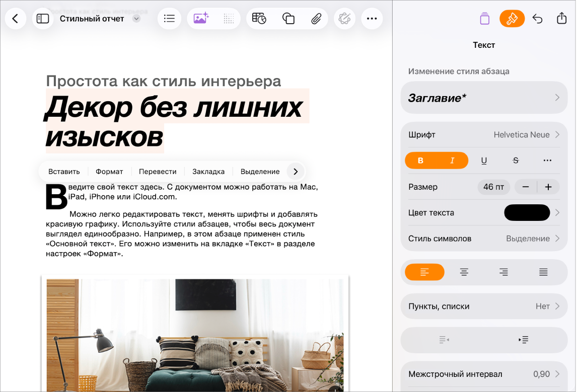The width and height of the screenshot is (577, 392).
Task: Choose Формат in context menu
Action: click(109, 172)
